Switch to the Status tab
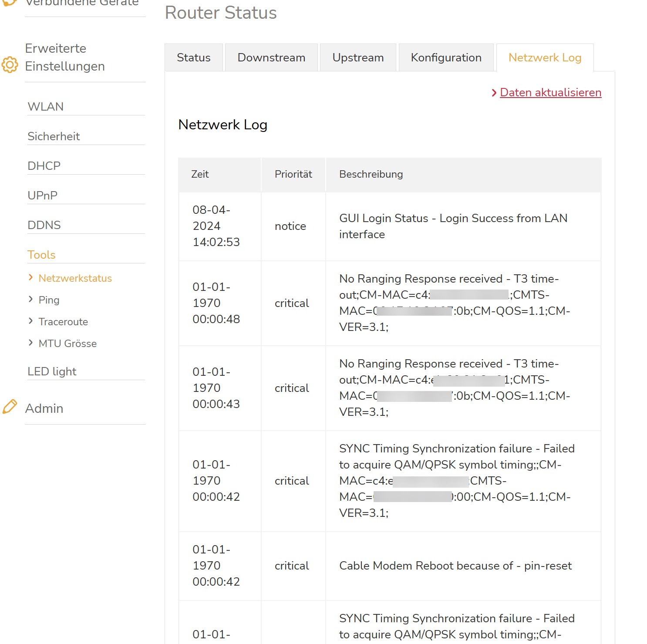Viewport: 647px width, 644px height. (x=193, y=57)
